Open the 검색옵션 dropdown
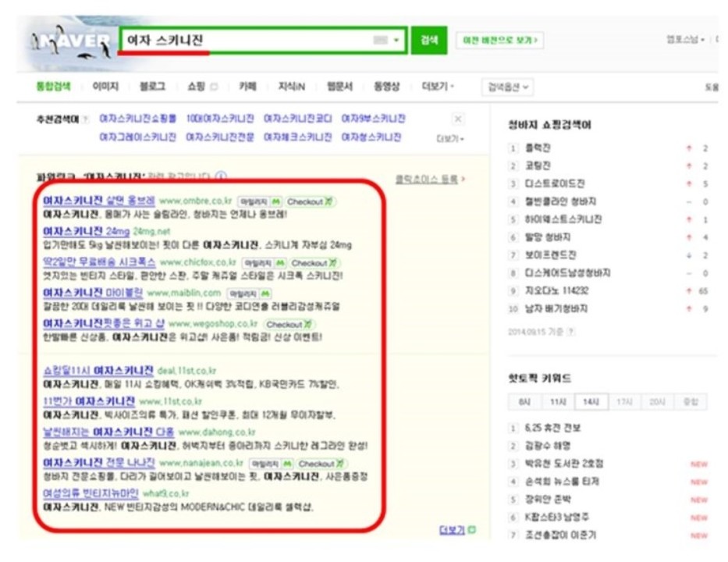728x562 pixels. [508, 87]
